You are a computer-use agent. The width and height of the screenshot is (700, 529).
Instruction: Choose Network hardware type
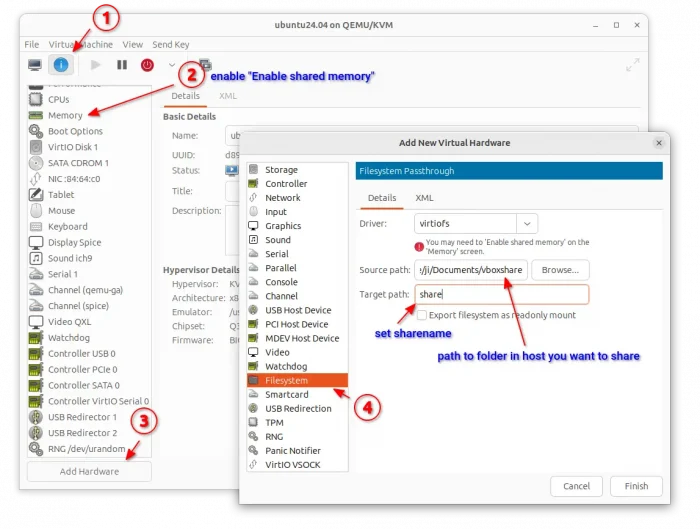pos(297,198)
